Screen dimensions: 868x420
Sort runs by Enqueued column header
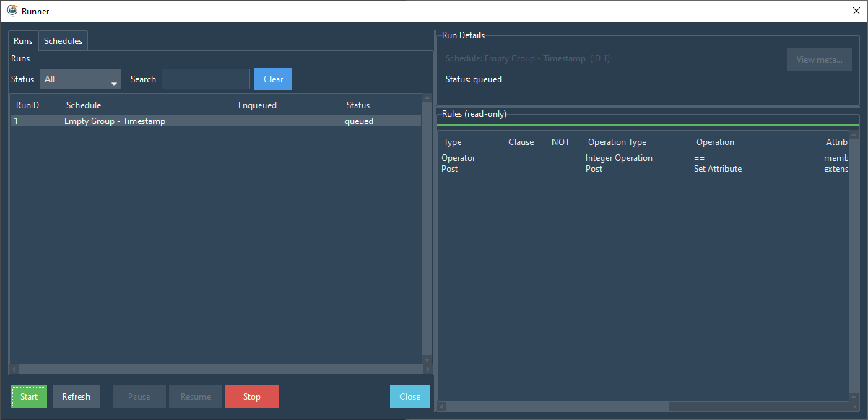(257, 105)
